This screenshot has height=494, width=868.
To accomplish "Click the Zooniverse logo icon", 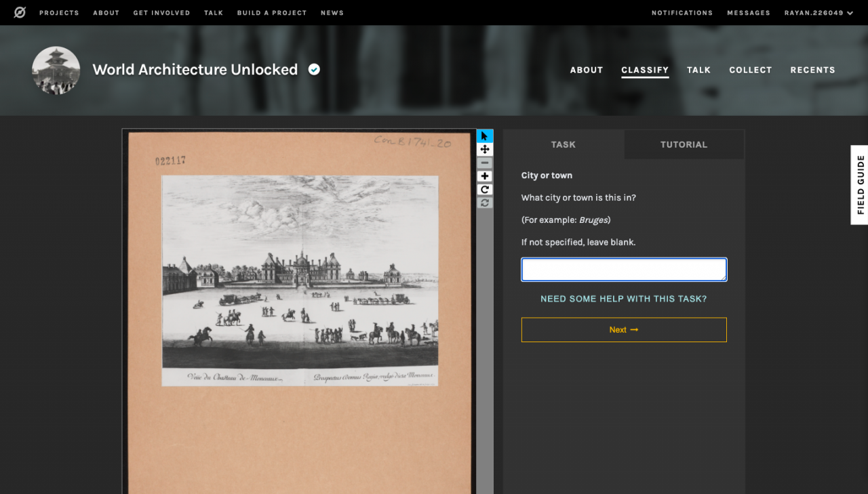I will (20, 12).
